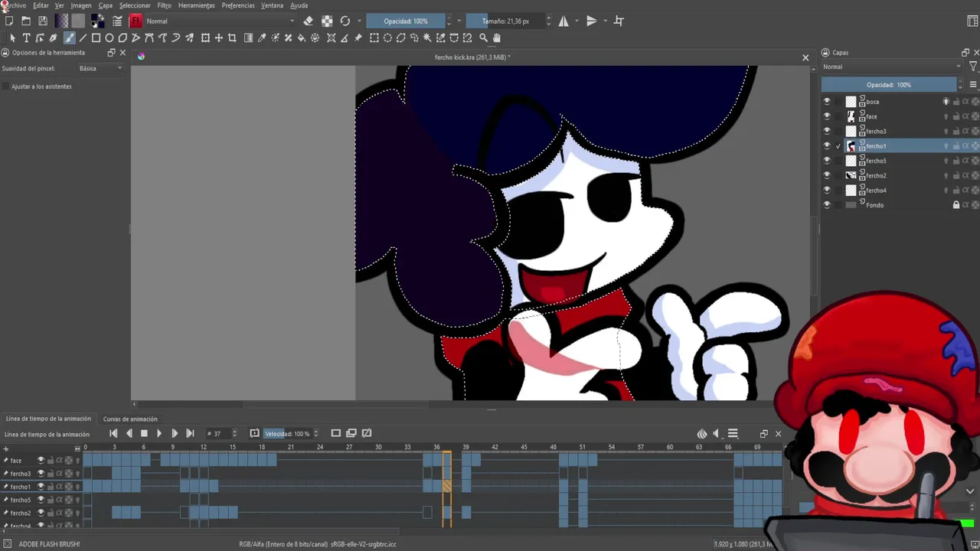Select the gradient tool
Screen dimensions: 980x551
tap(247, 37)
